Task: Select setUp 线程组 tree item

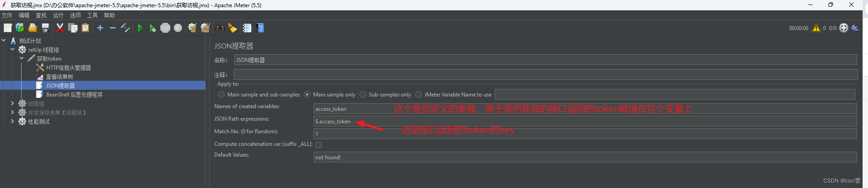Action: (44, 50)
